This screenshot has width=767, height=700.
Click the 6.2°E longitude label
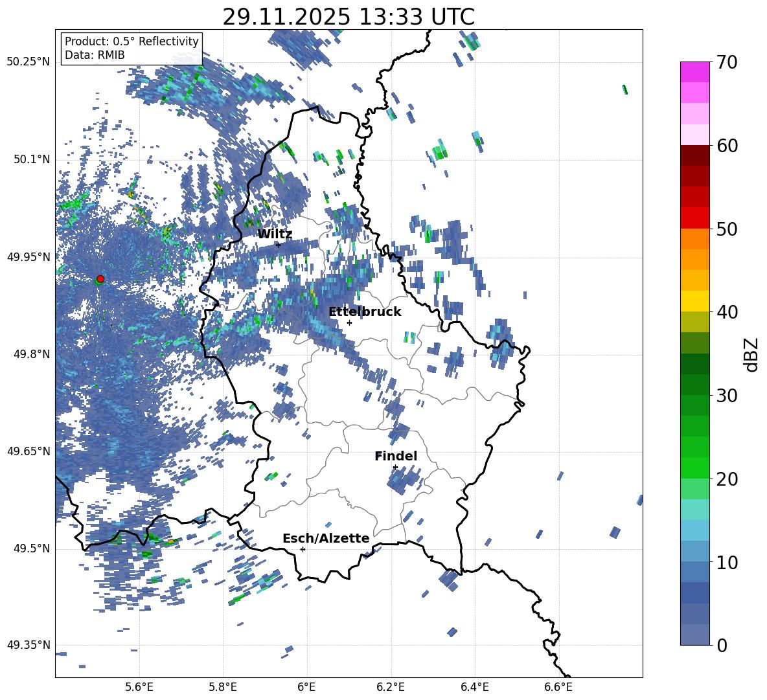tap(391, 687)
